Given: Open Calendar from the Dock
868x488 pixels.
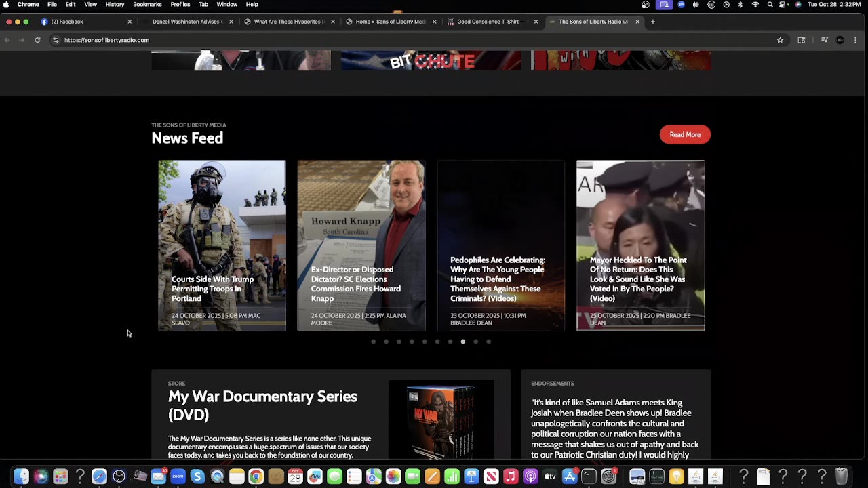Looking at the screenshot, I should point(295,476).
